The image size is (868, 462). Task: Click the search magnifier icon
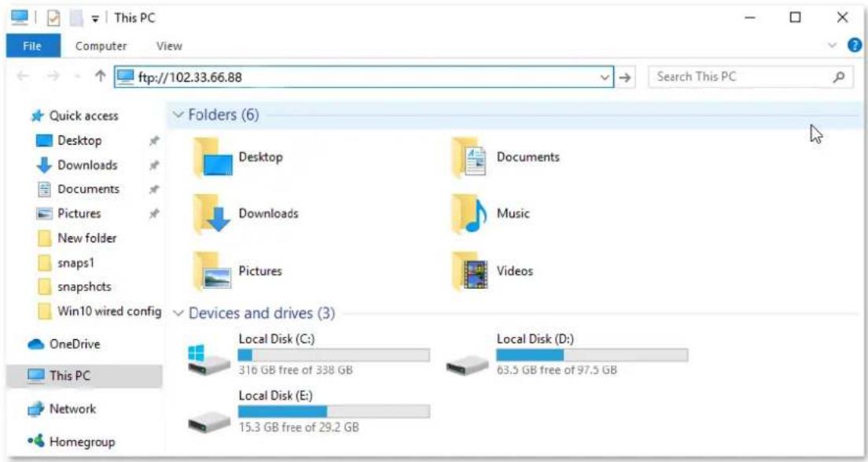pos(839,77)
